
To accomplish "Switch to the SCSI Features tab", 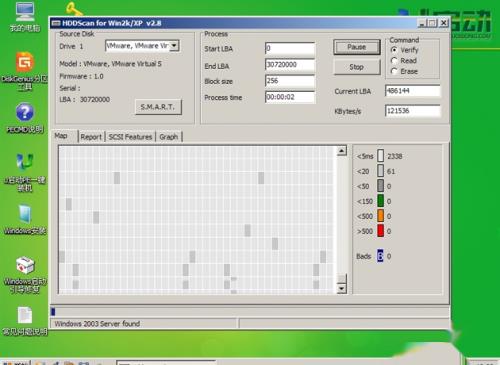I will (130, 137).
